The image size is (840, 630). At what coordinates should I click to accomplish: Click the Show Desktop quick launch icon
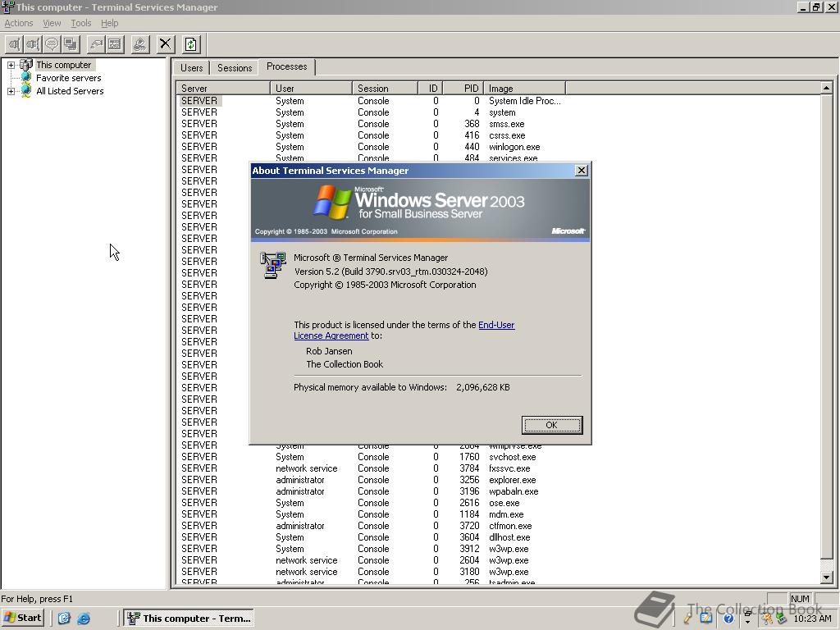tap(64, 619)
